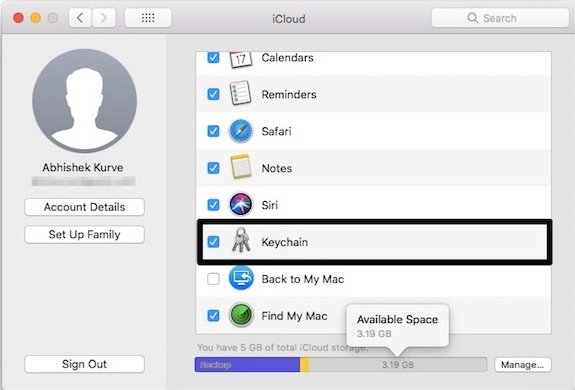Click the yellow segment of storage bar
The image size is (575, 390).
point(304,365)
